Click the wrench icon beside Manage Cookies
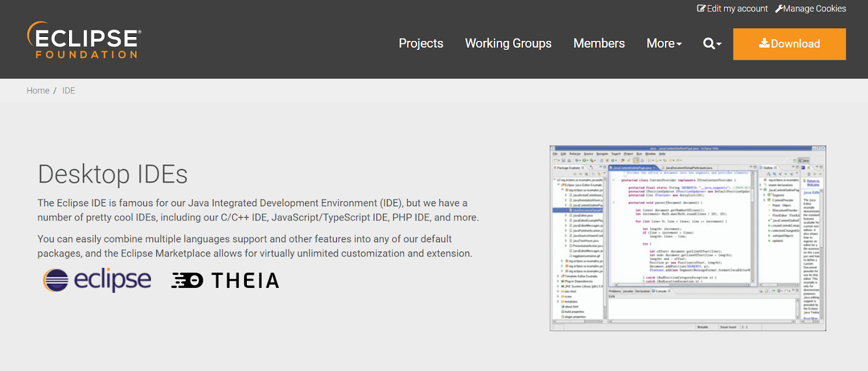The width and height of the screenshot is (868, 371). [779, 9]
